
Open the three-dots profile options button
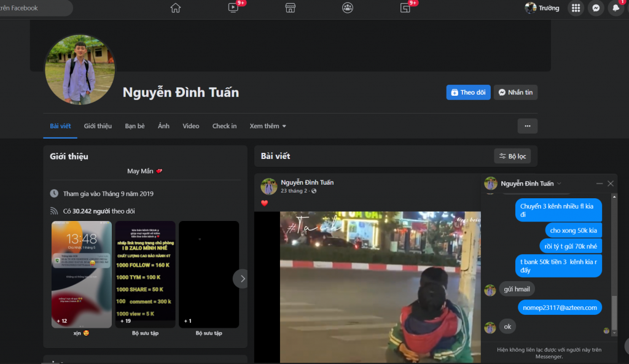[527, 126]
